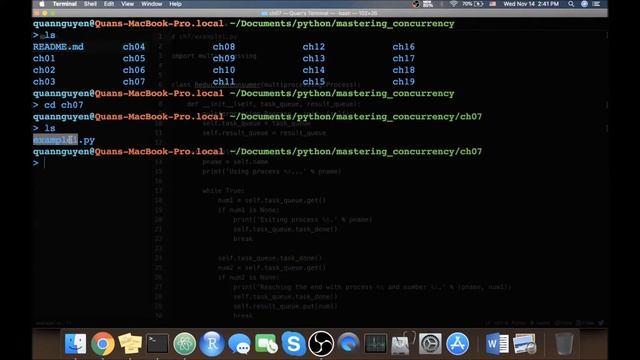Viewport: 640px width, 360px height.
Task: Open the Help menu
Action: point(175,4)
